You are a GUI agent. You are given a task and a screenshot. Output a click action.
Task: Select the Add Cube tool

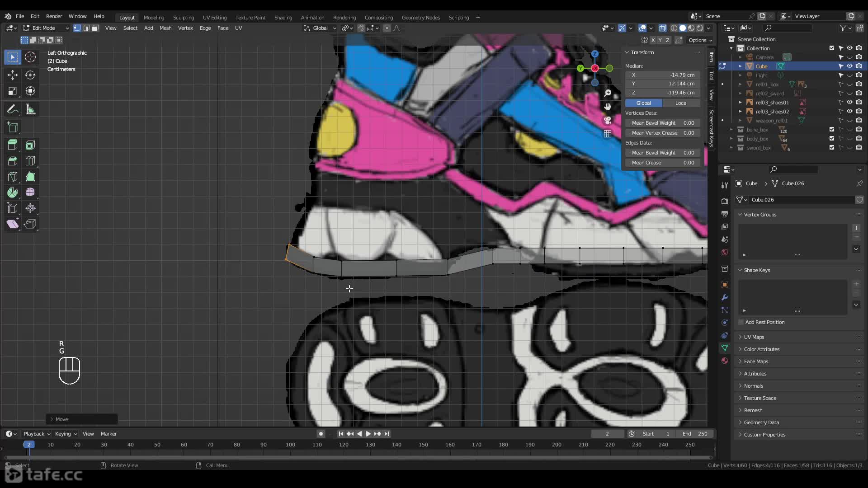(13, 127)
